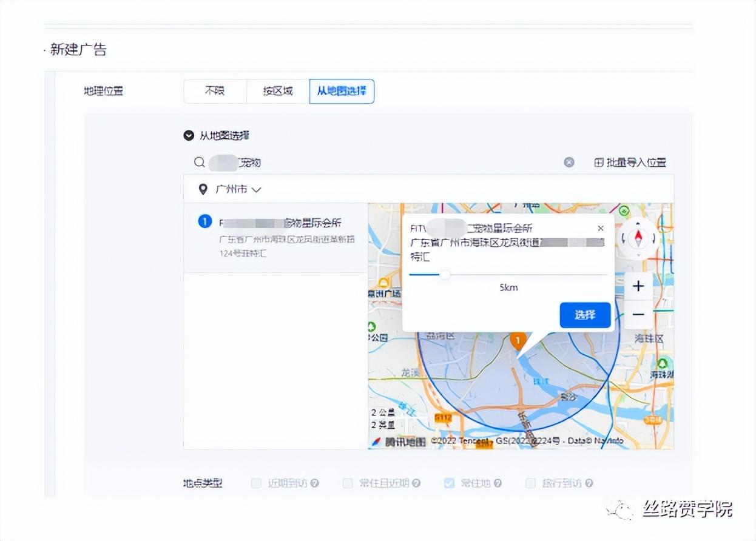Zoom in with the plus button

(x=638, y=286)
